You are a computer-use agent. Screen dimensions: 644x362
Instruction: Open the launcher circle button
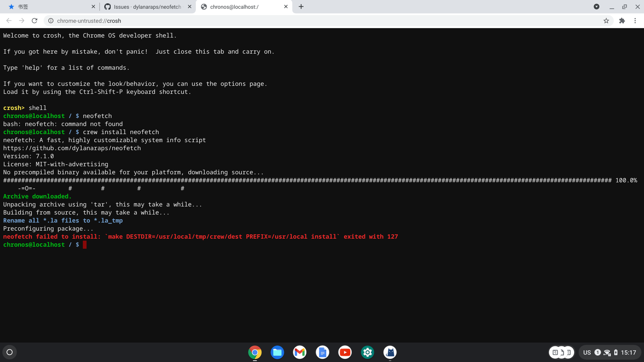pyautogui.click(x=10, y=352)
